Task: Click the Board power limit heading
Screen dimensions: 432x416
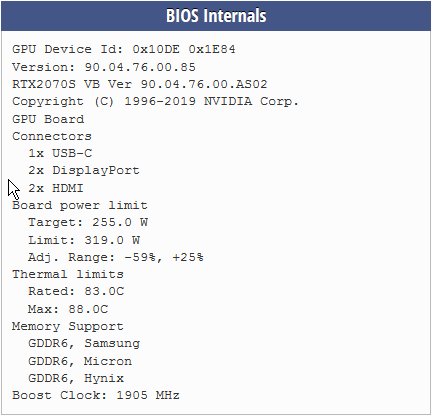Action: pyautogui.click(x=80, y=205)
